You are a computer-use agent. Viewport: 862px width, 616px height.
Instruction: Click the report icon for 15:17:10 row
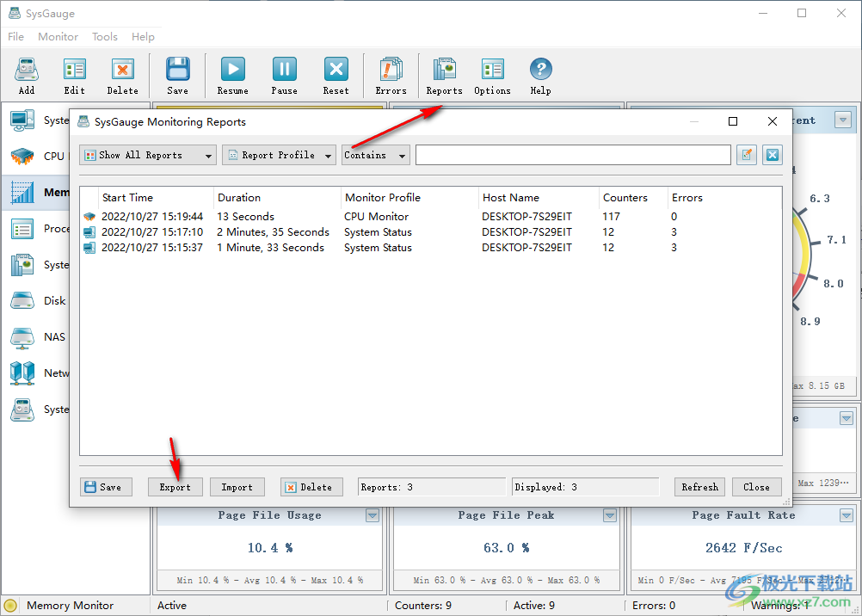pyautogui.click(x=89, y=232)
